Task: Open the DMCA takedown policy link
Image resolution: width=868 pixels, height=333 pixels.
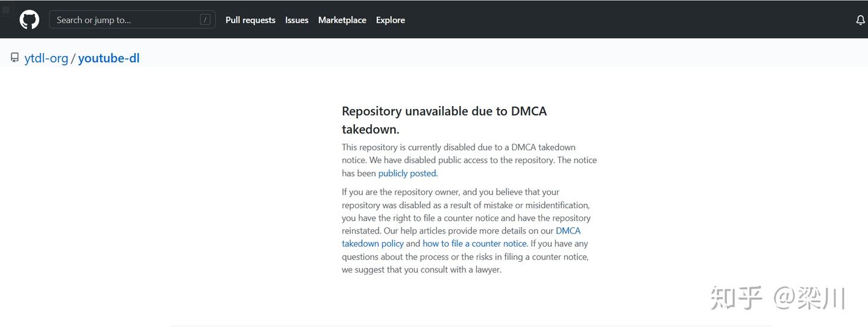Action: click(x=372, y=244)
